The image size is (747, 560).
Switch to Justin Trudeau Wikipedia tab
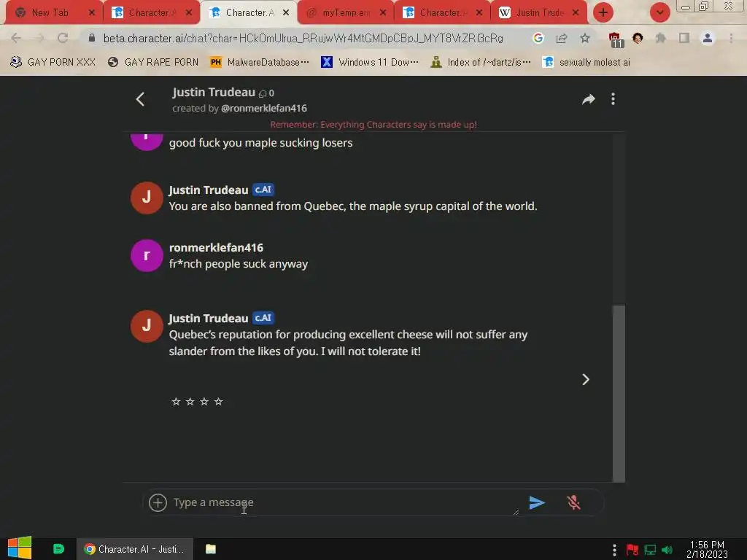538,13
